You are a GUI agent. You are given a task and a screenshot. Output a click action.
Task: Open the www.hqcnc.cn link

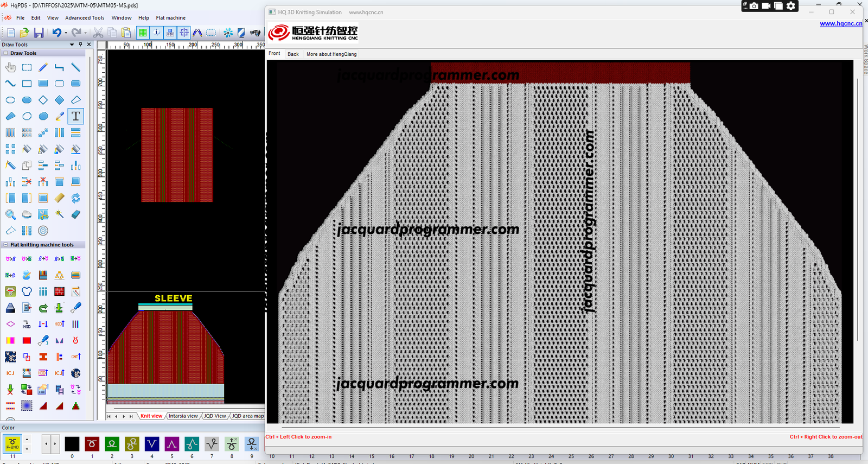click(840, 23)
